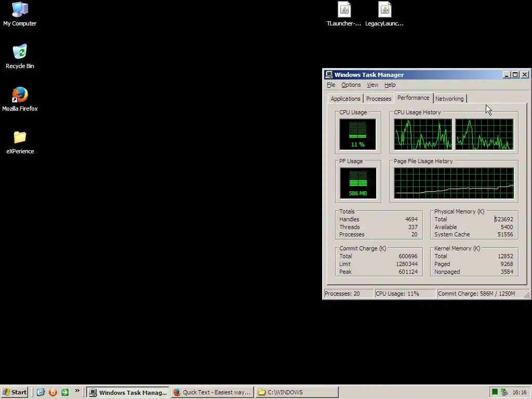Image resolution: width=532 pixels, height=399 pixels.
Task: Close the Task Manager window
Action: coord(525,75)
